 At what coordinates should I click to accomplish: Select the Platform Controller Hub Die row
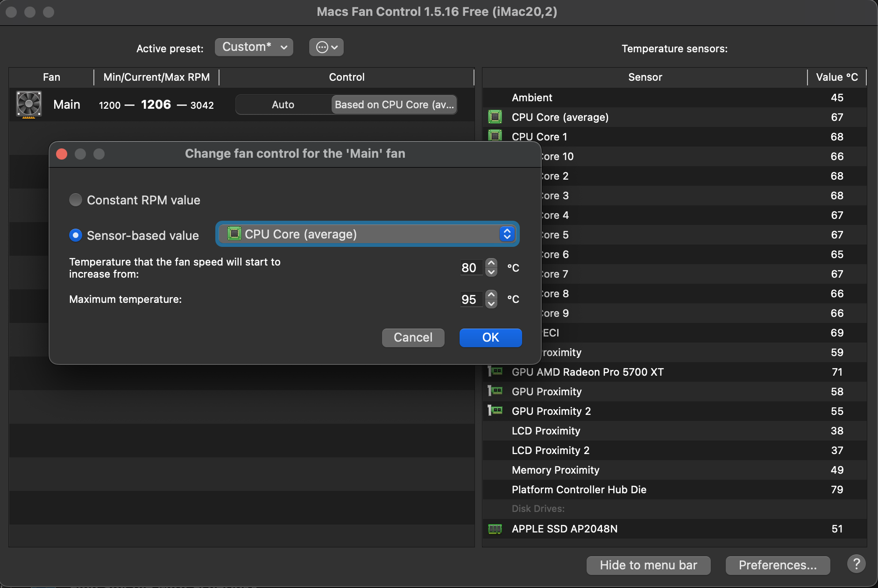(x=675, y=490)
